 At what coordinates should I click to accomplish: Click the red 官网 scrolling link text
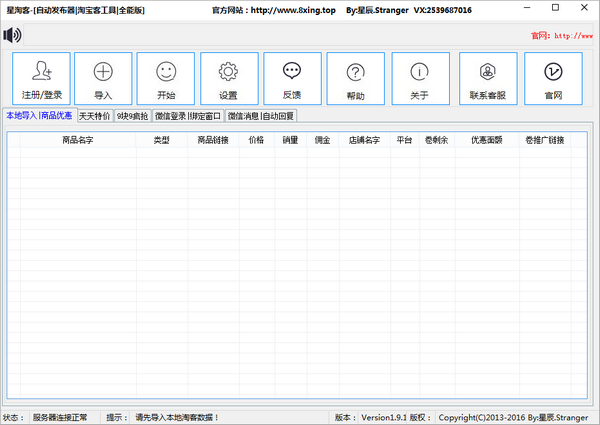click(562, 36)
